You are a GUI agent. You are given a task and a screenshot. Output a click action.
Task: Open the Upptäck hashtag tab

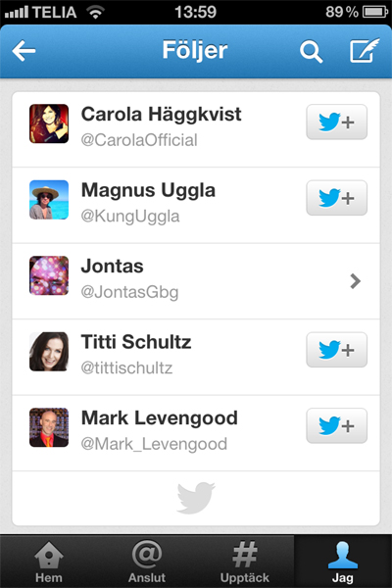tap(245, 562)
